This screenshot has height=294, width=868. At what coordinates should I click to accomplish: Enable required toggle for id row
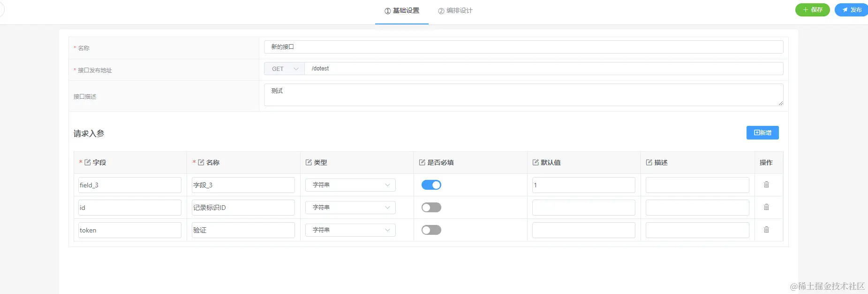[431, 208]
